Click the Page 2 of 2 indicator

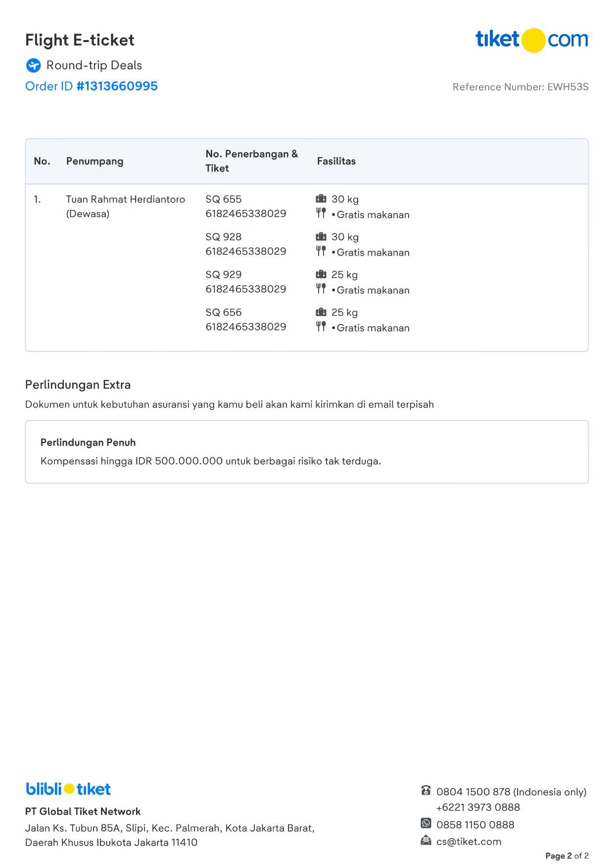point(567,856)
